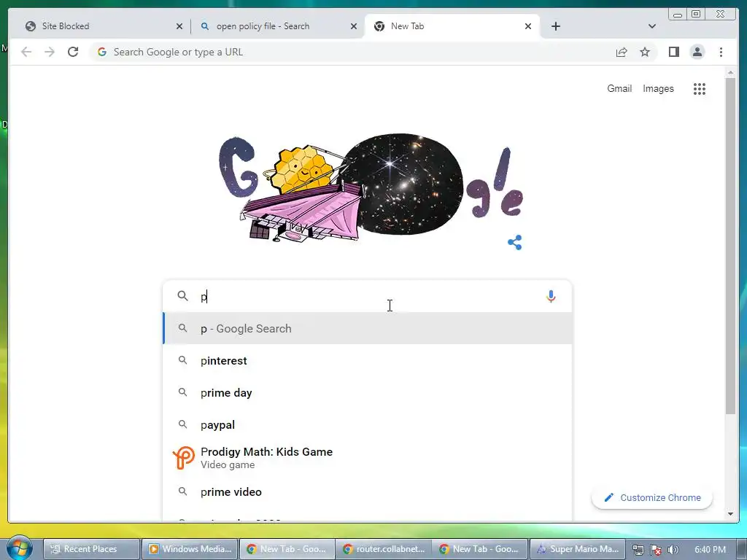Choose the paypal suggestion
Image resolution: width=747 pixels, height=560 pixels.
[x=368, y=425]
